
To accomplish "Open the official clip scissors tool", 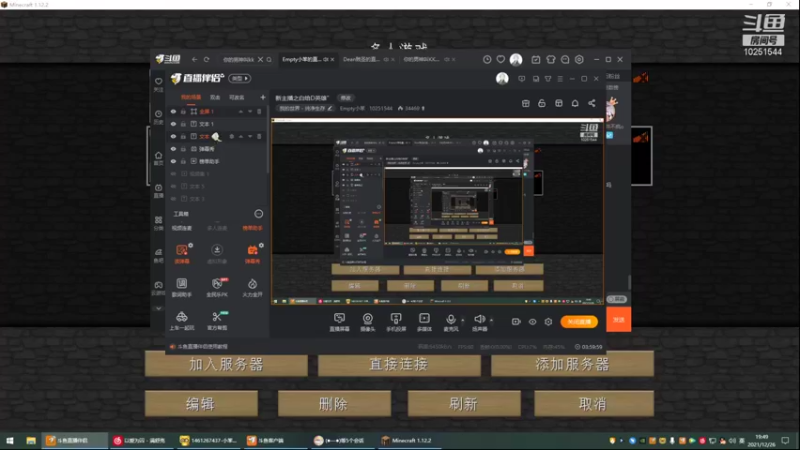I will click(217, 317).
